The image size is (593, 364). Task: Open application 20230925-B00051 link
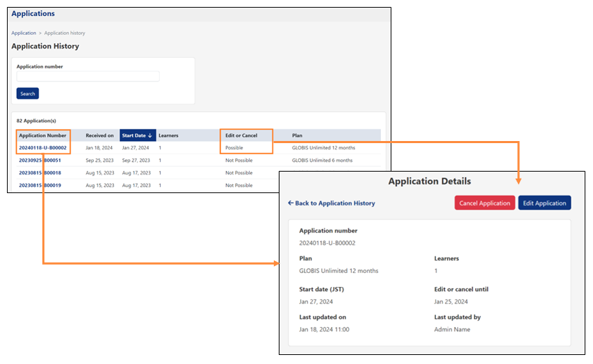point(40,160)
